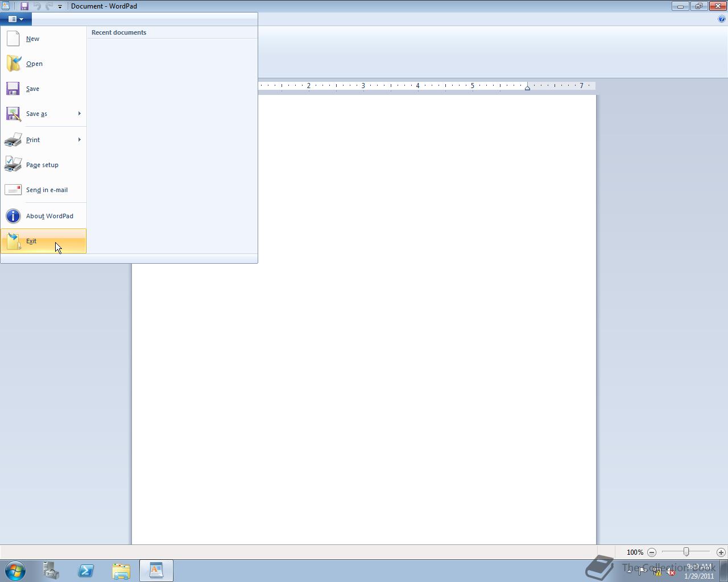
Task: Click the 100% zoom level text
Action: [635, 552]
